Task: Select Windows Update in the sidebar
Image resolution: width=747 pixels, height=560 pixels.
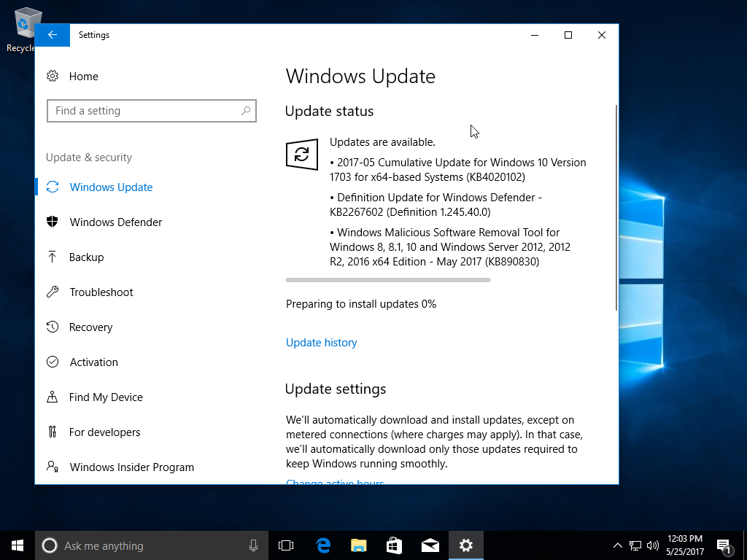Action: click(x=111, y=187)
